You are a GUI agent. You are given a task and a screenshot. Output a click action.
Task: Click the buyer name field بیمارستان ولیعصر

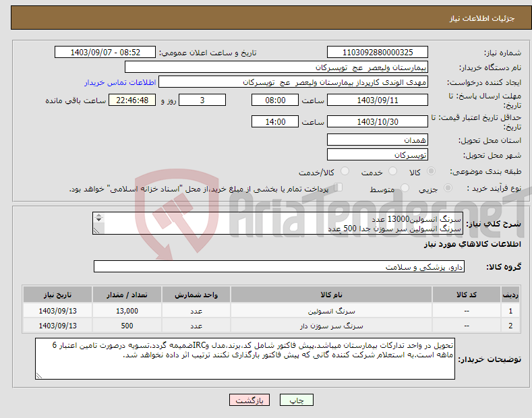coord(276,67)
